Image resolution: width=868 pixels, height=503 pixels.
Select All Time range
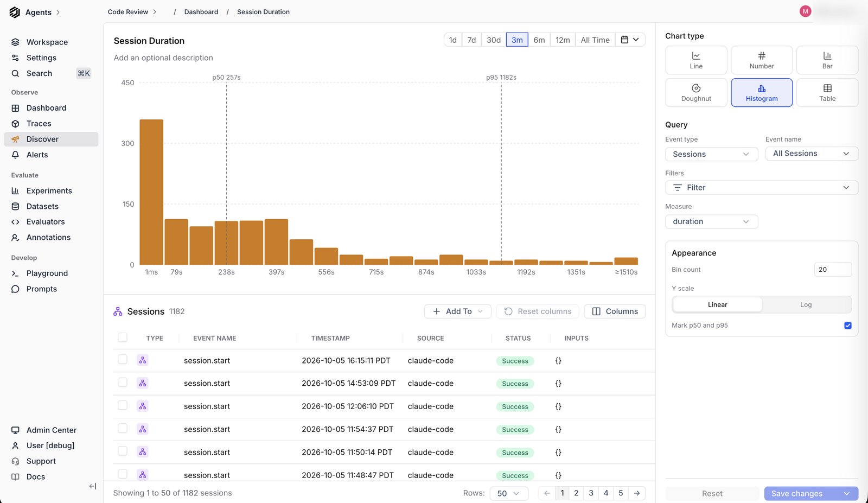[595, 40]
